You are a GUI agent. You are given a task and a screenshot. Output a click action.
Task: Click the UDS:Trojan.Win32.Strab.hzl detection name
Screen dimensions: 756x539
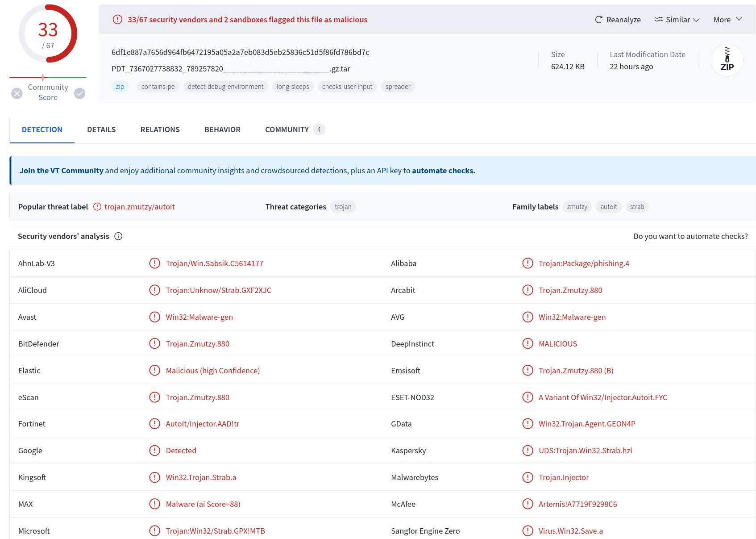pos(586,451)
